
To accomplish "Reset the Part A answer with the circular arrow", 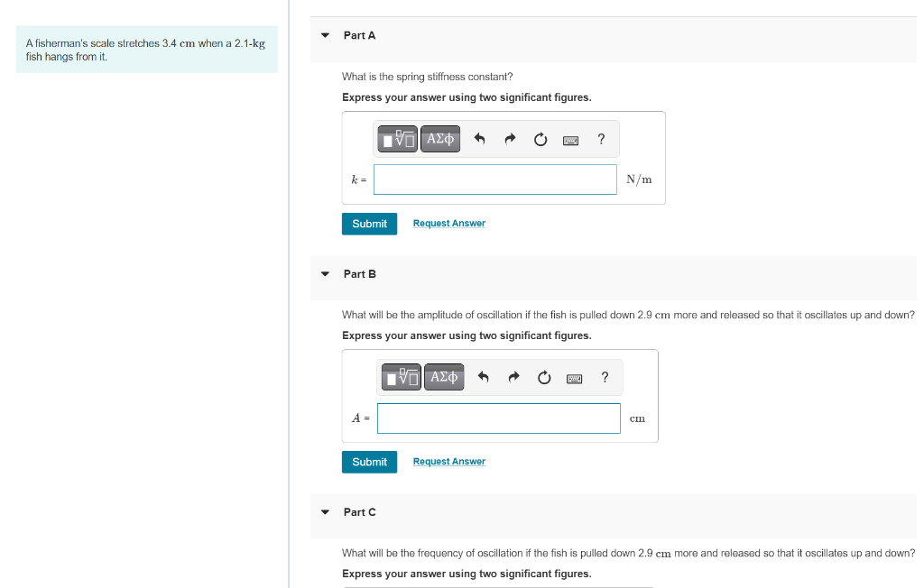I will pos(541,139).
